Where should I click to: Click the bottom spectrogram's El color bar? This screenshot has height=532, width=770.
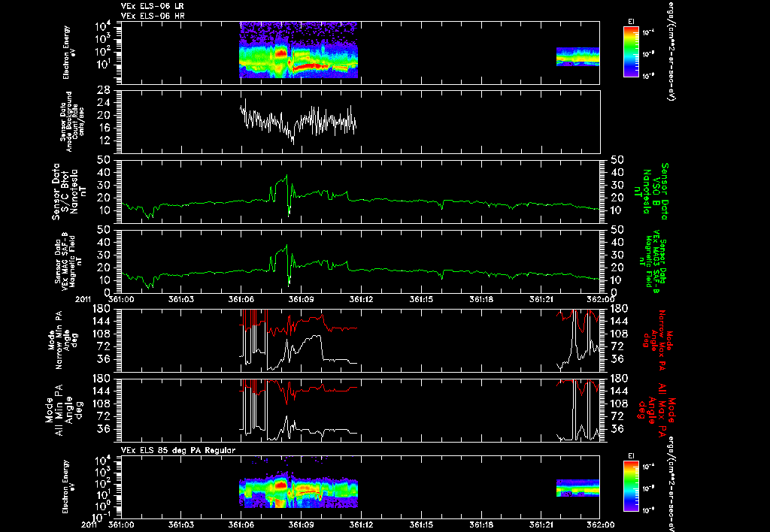pyautogui.click(x=631, y=486)
